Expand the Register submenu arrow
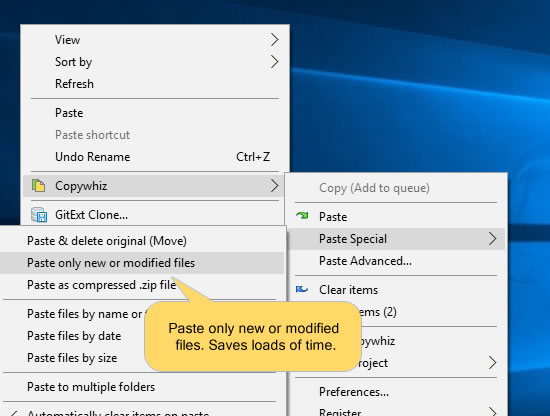The image size is (550, 416). (492, 411)
